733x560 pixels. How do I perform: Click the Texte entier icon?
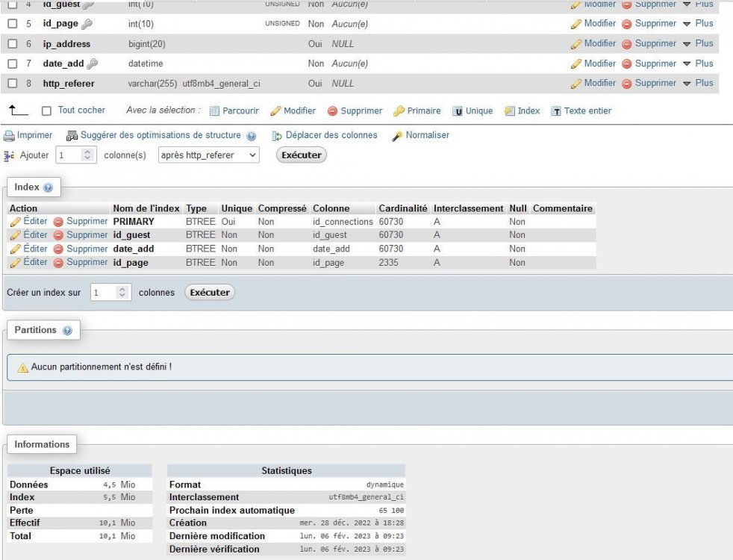(x=556, y=111)
